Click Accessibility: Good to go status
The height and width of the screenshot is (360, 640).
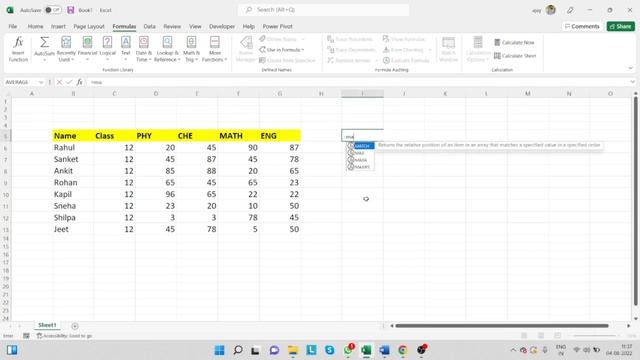64,336
